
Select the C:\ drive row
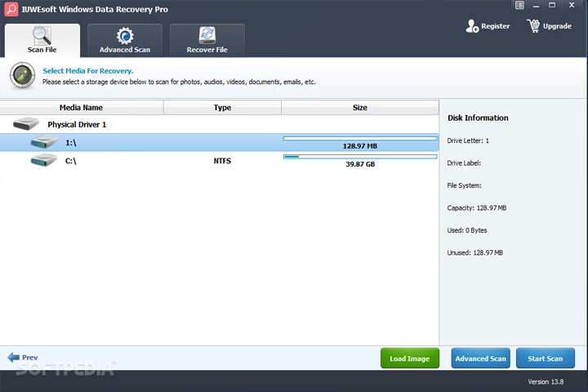pos(220,161)
